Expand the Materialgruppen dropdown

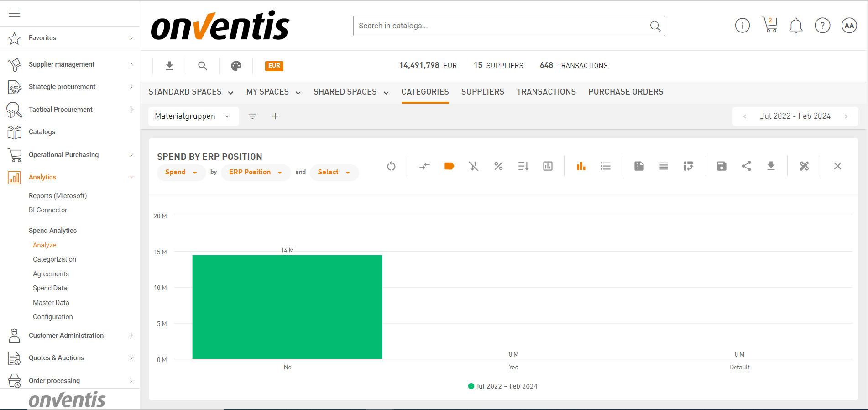193,116
